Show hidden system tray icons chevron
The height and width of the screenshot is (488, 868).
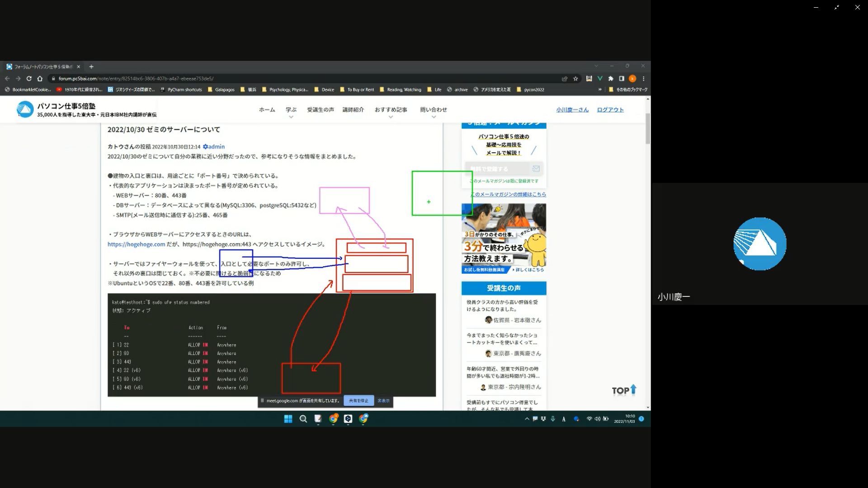coord(527,419)
